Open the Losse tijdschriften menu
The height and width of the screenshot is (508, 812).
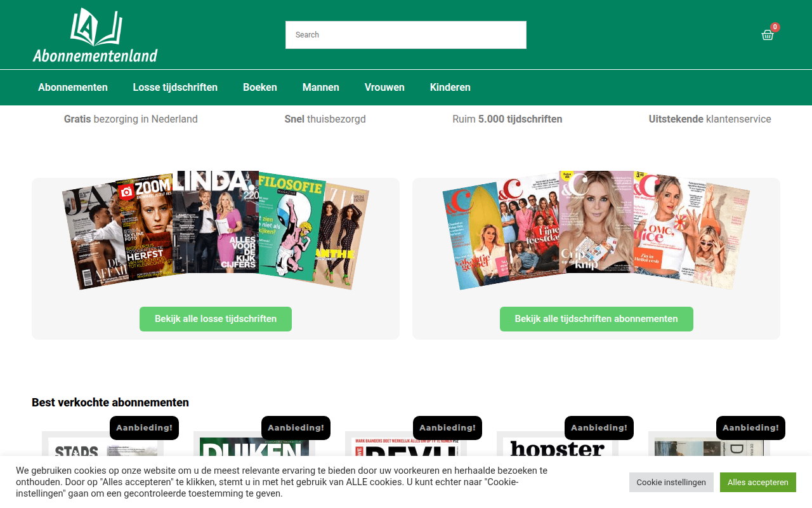(175, 88)
